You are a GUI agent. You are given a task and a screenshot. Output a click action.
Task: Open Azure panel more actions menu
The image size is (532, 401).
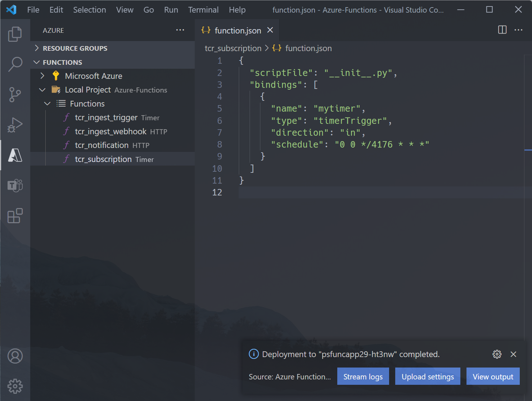180,30
